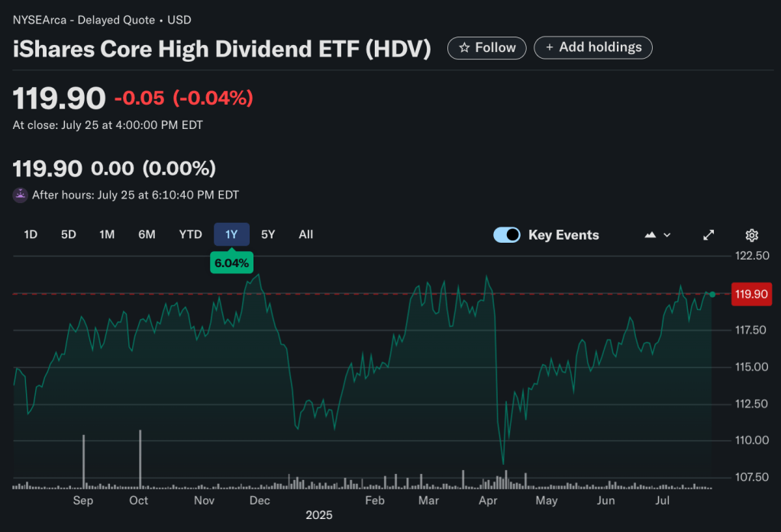Screen dimensions: 781x532
Task: Click the star icon in Follow button
Action: click(464, 47)
